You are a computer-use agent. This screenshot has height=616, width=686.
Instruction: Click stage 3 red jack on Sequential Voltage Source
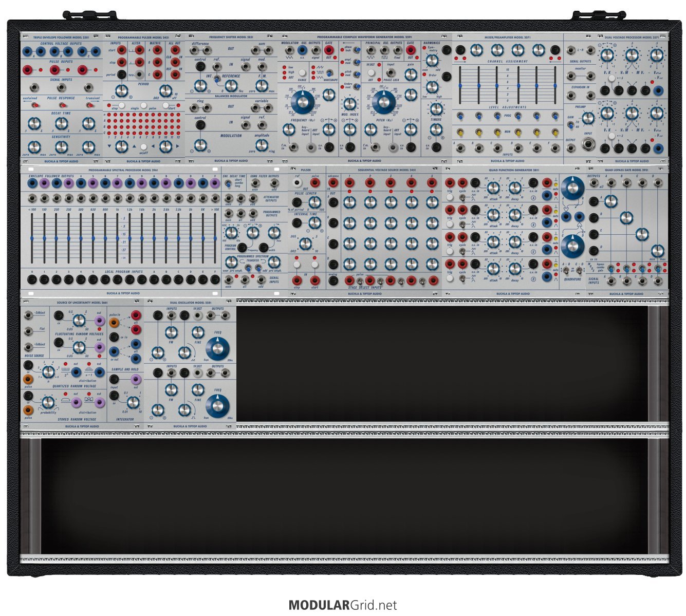tap(391, 183)
